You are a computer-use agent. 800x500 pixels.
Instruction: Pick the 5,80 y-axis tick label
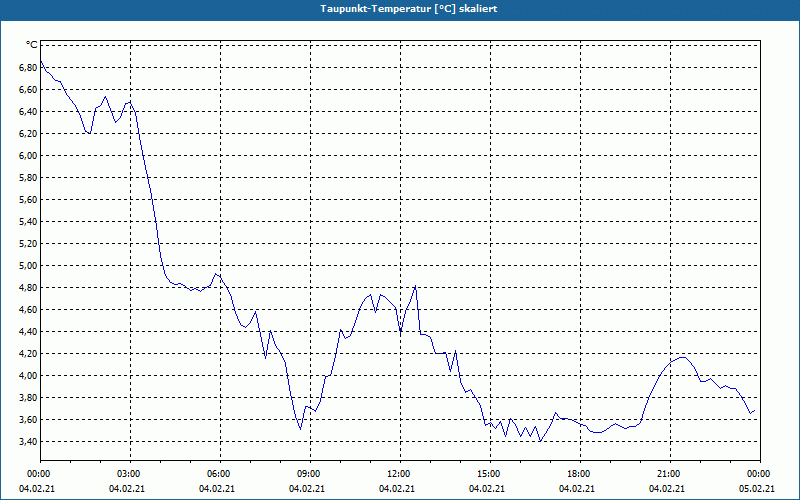click(28, 178)
